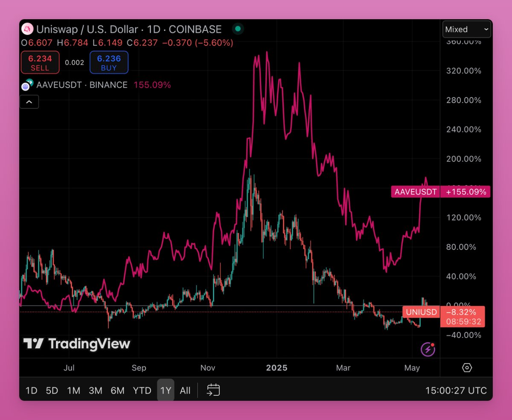Switch to the 3M time range
Image resolution: width=512 pixels, height=420 pixels.
tap(95, 390)
